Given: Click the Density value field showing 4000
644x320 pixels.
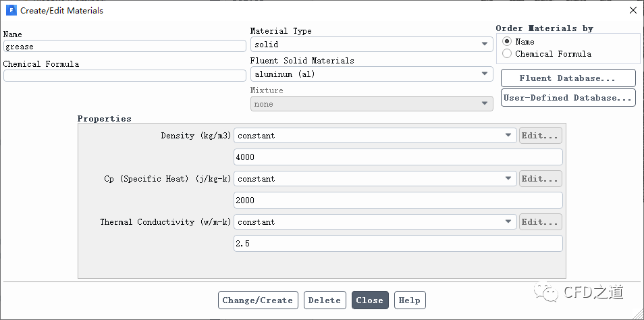Looking at the screenshot, I should pyautogui.click(x=398, y=157).
